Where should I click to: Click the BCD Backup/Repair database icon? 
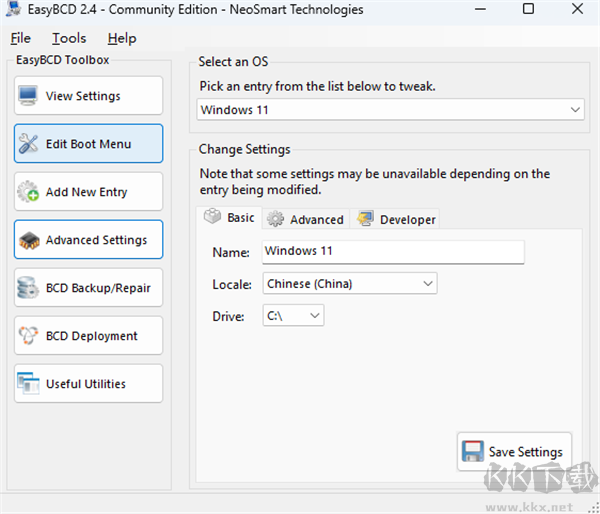(29, 288)
